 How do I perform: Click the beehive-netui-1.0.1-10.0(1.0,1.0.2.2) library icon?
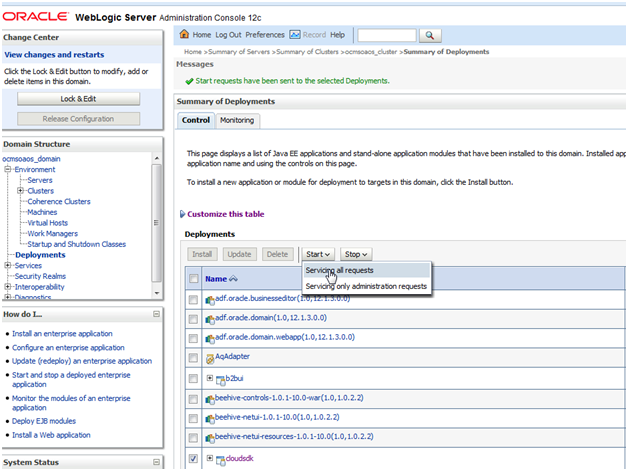[210, 419]
